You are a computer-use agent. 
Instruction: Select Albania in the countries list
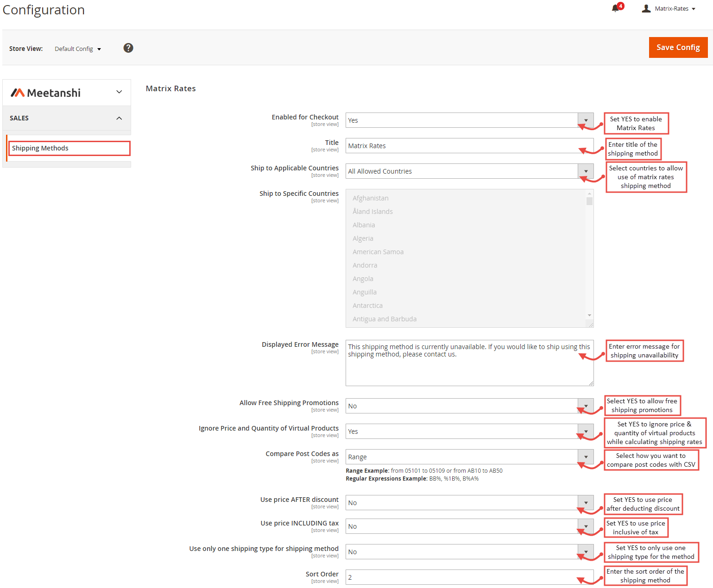[364, 225]
